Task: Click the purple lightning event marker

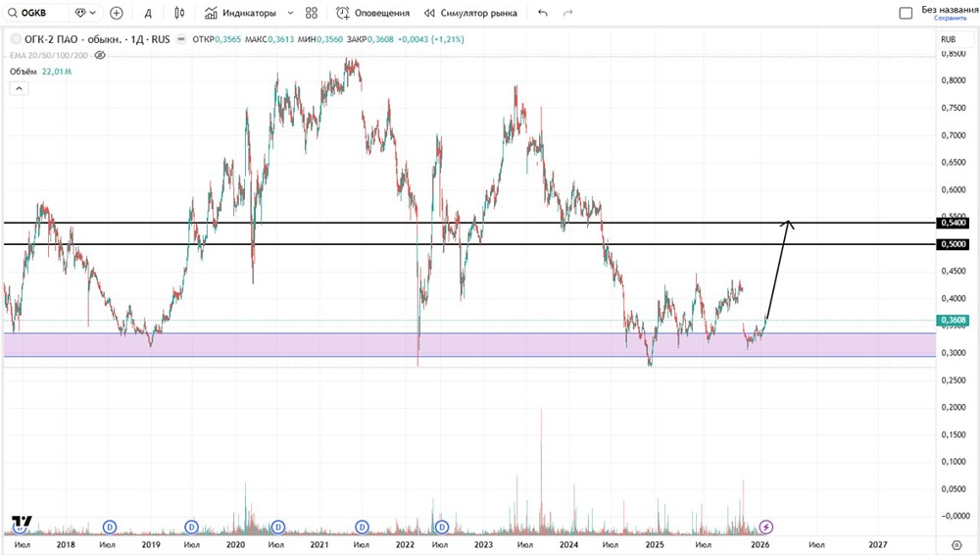Action: pyautogui.click(x=765, y=527)
